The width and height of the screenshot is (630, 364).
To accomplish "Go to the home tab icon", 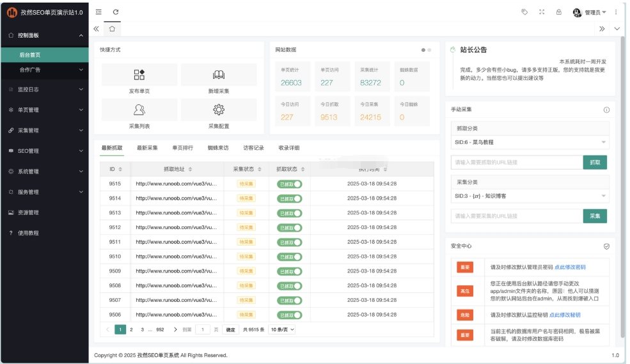I will (x=112, y=29).
